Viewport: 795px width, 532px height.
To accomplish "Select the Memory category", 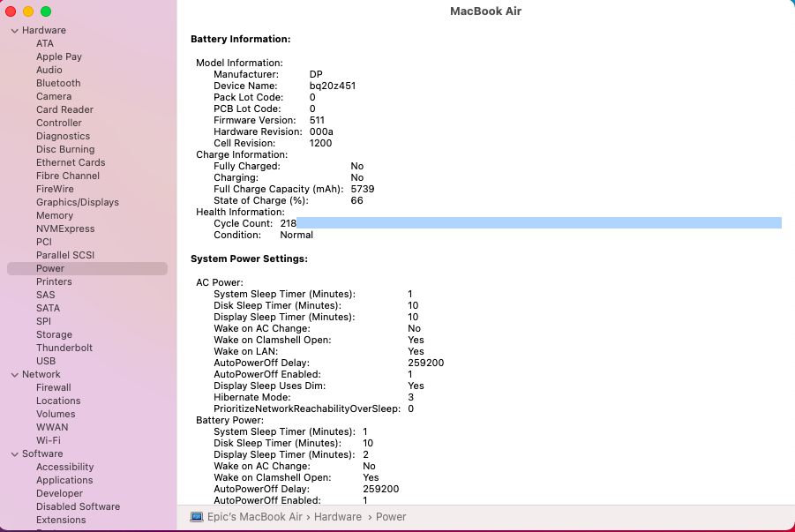I will [55, 215].
